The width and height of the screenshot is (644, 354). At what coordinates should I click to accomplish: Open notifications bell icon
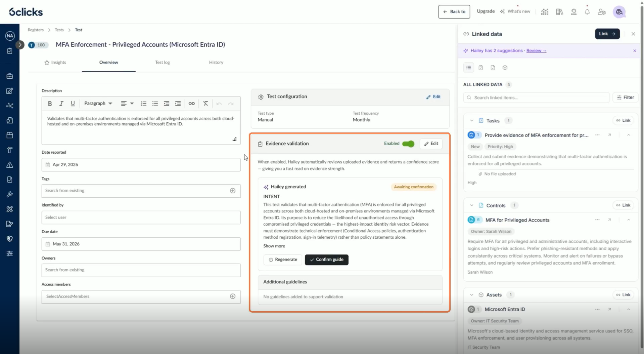click(x=587, y=12)
